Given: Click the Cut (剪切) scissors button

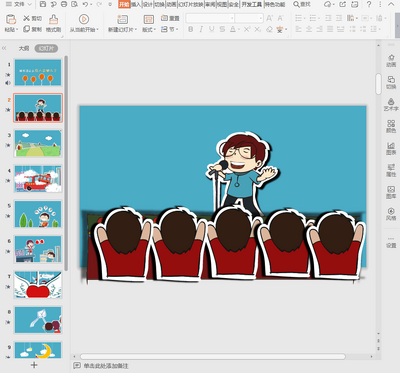Looking at the screenshot, I should [32, 18].
